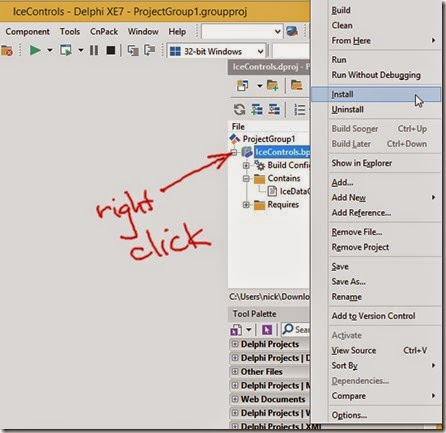The height and width of the screenshot is (433, 446).
Task: Choose Remove Project menu item
Action: pos(376,247)
